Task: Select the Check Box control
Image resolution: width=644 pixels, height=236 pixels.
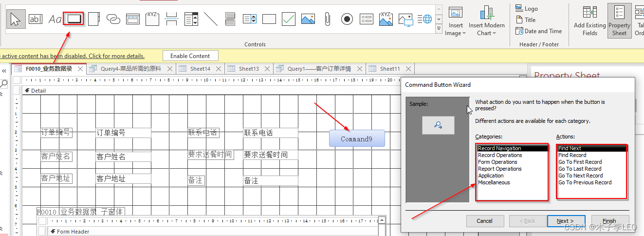Action: pyautogui.click(x=289, y=19)
